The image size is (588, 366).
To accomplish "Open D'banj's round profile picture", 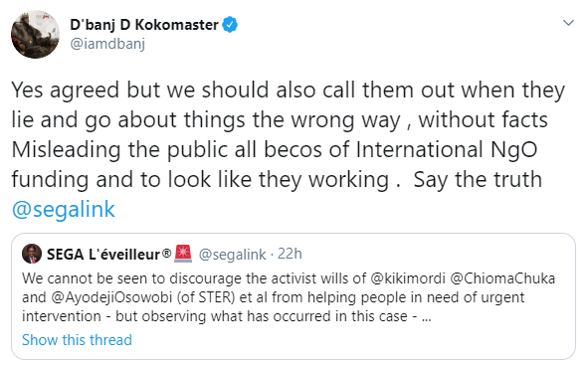I will coord(35,34).
